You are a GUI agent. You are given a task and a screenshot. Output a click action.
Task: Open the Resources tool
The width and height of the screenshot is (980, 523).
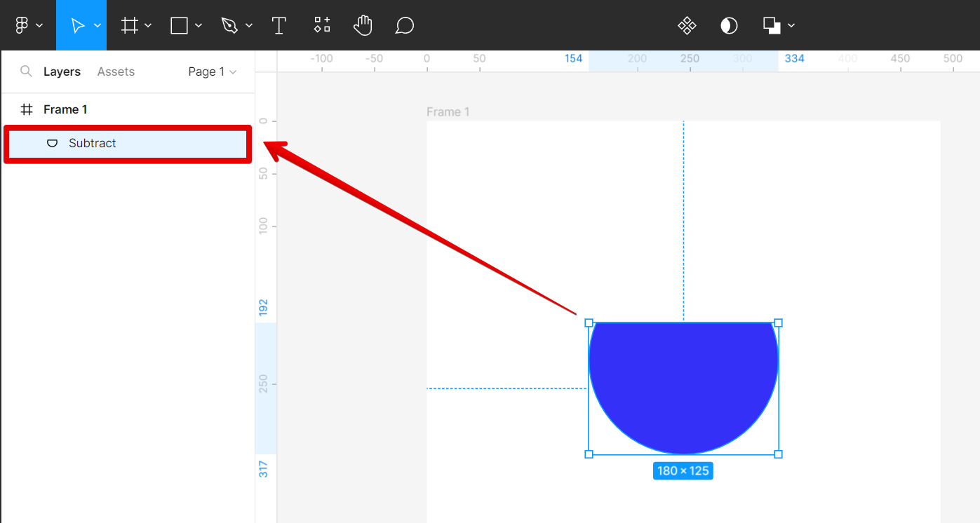322,26
